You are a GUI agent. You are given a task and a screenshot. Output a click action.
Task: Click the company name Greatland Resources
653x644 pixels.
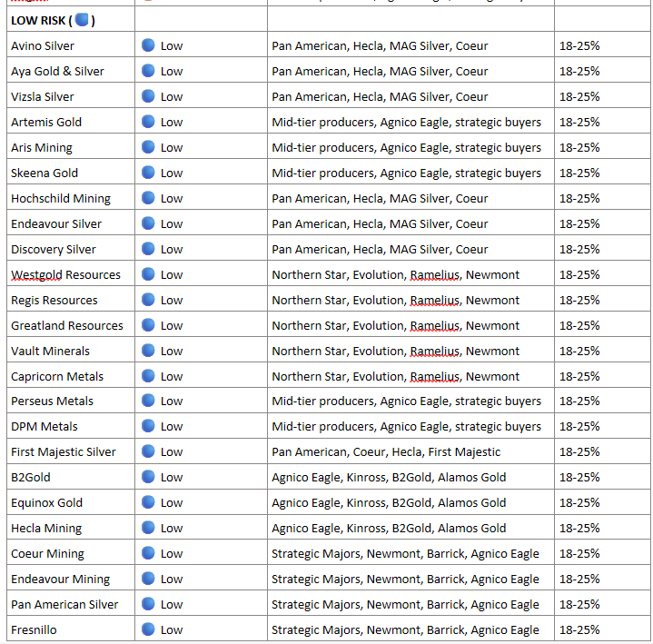pos(67,325)
